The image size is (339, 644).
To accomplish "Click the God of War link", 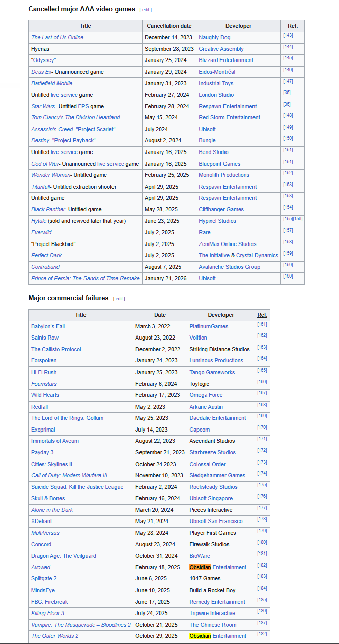I will 44,164.
